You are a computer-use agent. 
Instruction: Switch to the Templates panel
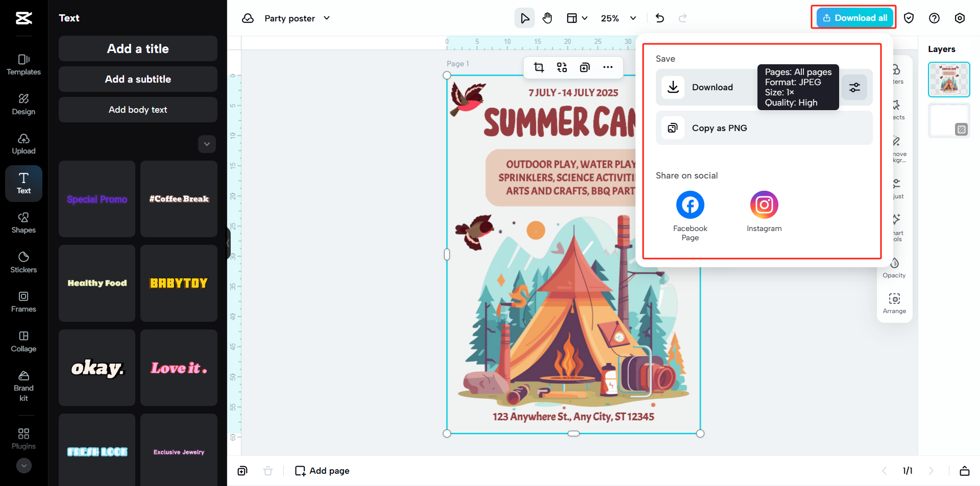pos(23,65)
